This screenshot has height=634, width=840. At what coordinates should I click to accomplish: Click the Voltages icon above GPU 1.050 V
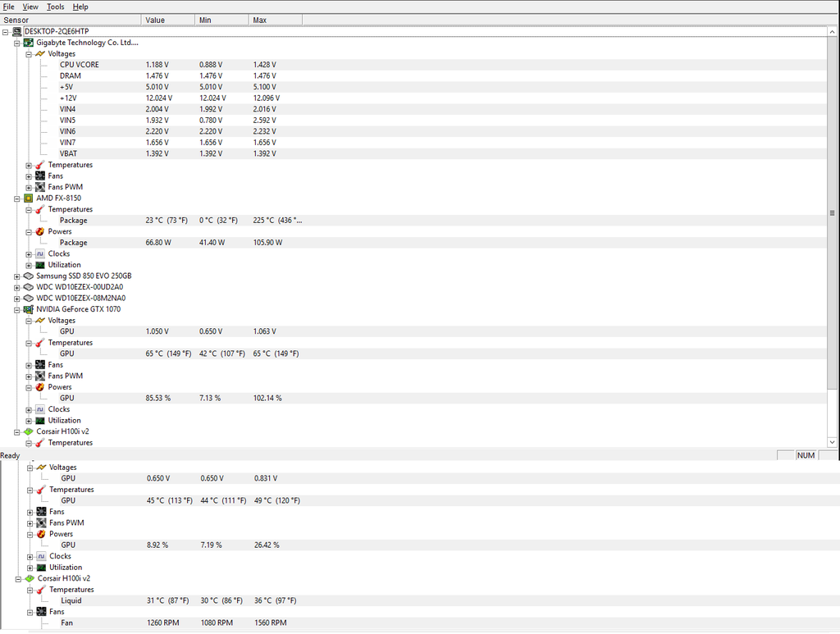(x=40, y=321)
